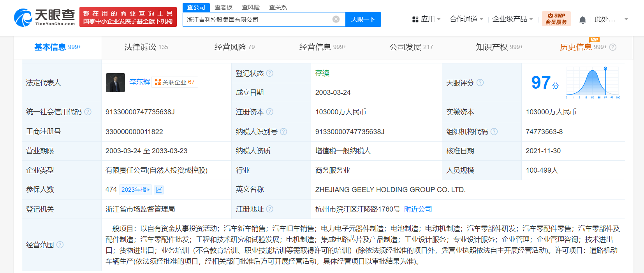This screenshot has height=273, width=644.
Task: Select the 查老板 search tab
Action: click(x=223, y=7)
